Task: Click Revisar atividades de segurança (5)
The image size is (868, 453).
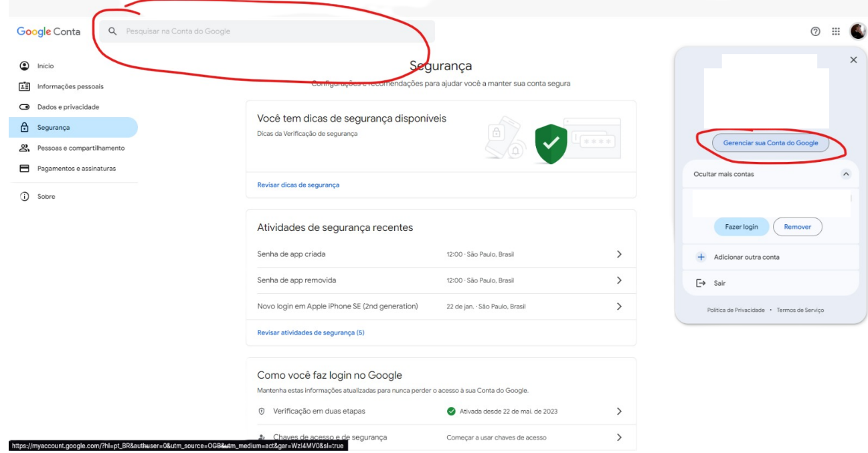Action: tap(311, 333)
